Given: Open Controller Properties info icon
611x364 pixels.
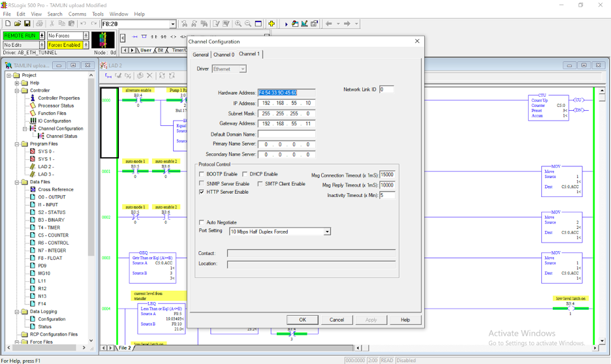Looking at the screenshot, I should tap(33, 98).
